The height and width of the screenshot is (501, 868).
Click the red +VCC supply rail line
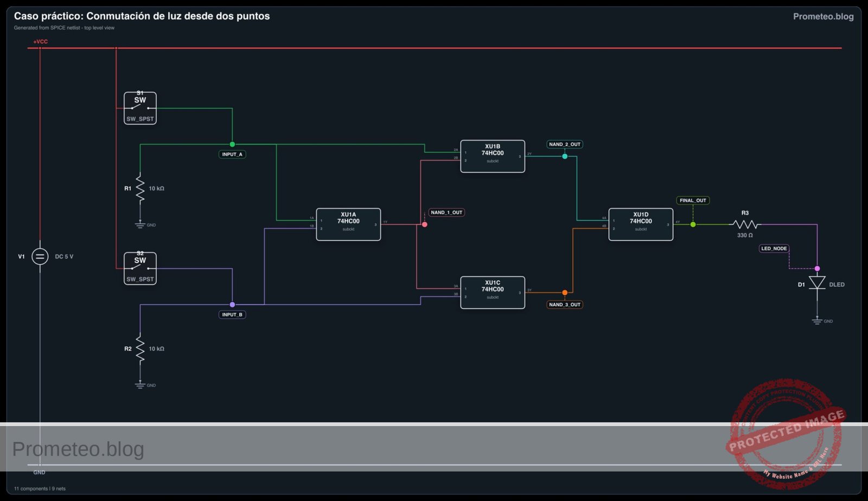(x=434, y=48)
